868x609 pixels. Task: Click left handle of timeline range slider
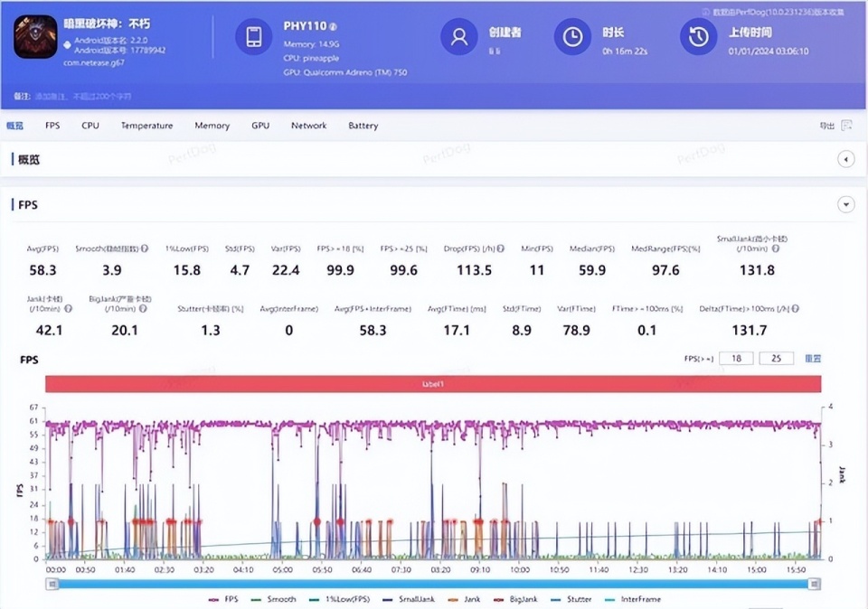[52, 584]
